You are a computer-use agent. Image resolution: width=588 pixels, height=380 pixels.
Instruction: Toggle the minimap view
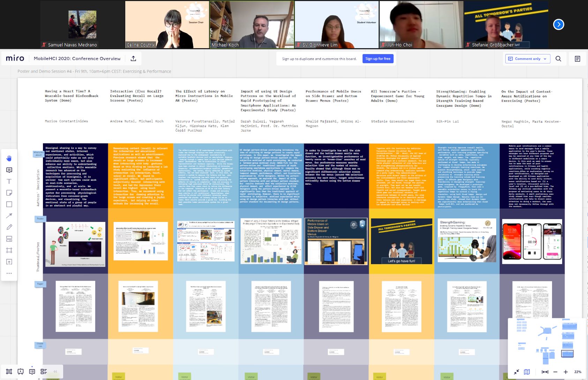pyautogui.click(x=527, y=372)
